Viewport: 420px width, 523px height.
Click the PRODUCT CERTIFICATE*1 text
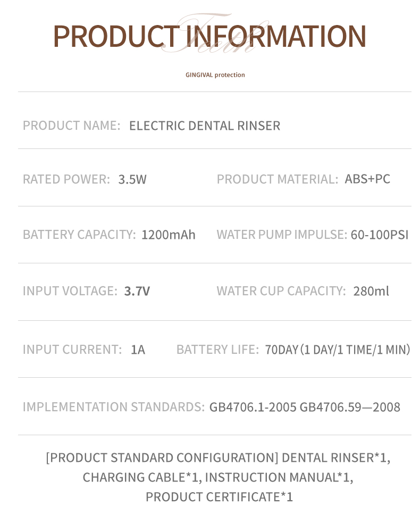219,497
